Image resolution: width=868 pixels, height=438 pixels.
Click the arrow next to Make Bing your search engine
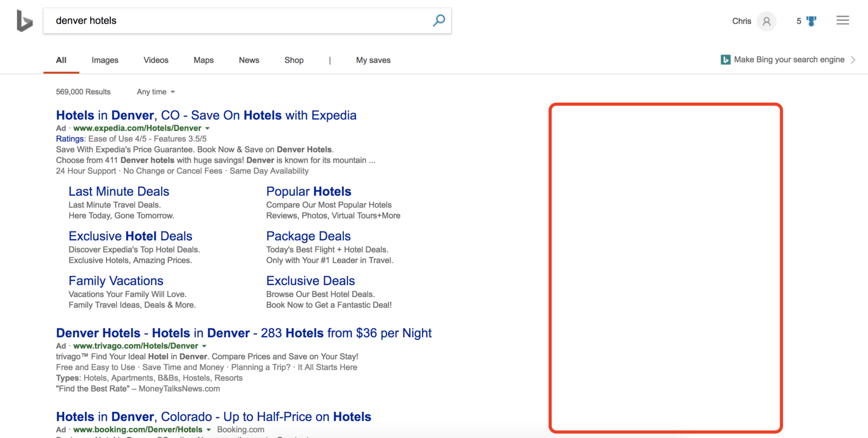[853, 60]
